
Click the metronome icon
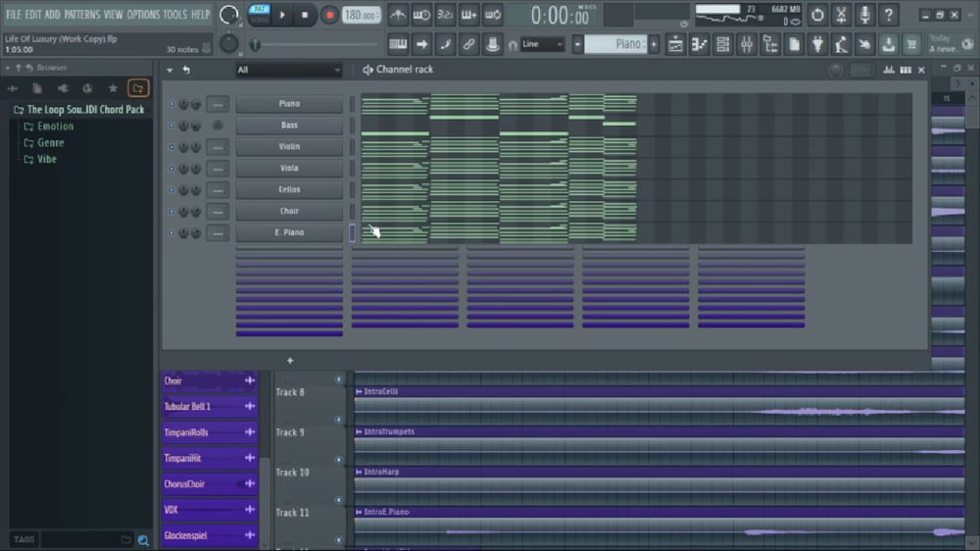pos(398,15)
